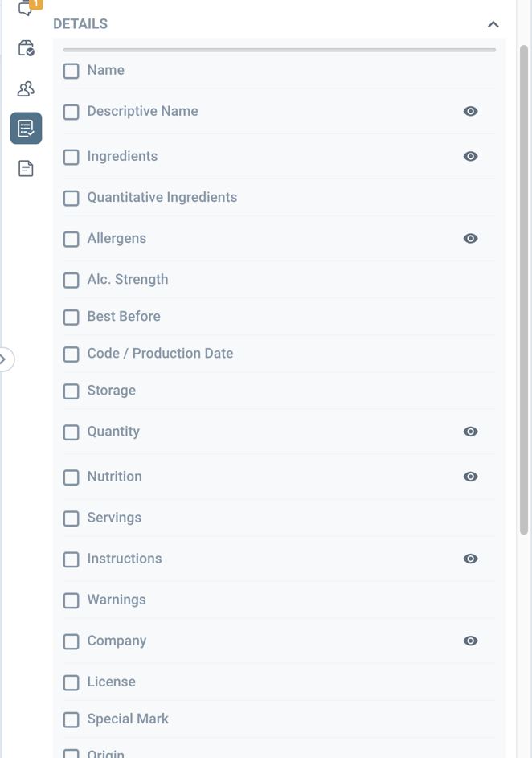This screenshot has height=758, width=532.
Task: Toggle visibility eye for Ingredients
Action: 471,156
